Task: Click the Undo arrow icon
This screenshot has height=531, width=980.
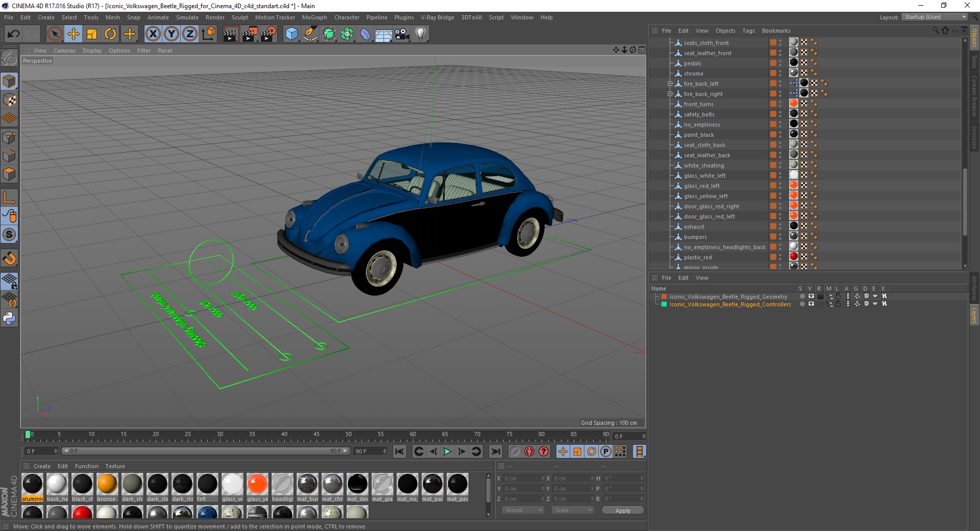Action: 14,34
